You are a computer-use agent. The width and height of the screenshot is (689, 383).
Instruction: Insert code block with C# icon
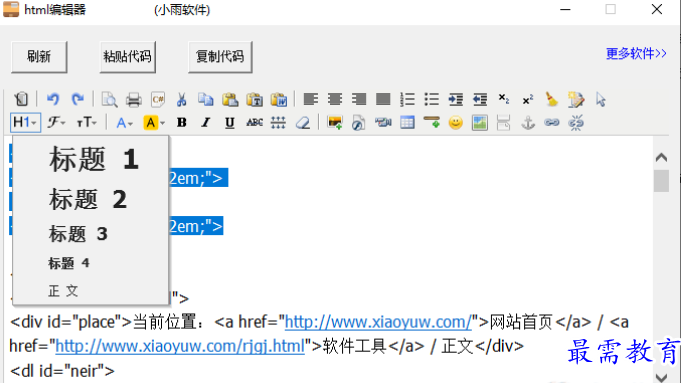coord(158,100)
